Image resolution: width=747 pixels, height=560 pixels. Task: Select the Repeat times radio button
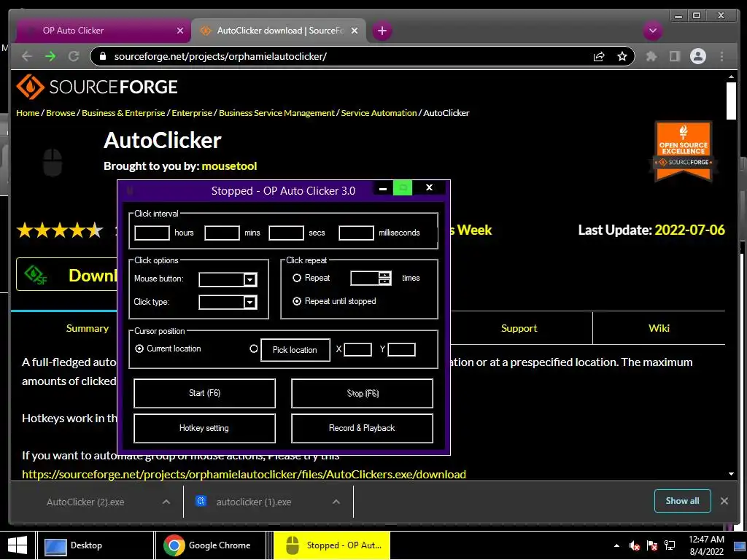pyautogui.click(x=297, y=278)
